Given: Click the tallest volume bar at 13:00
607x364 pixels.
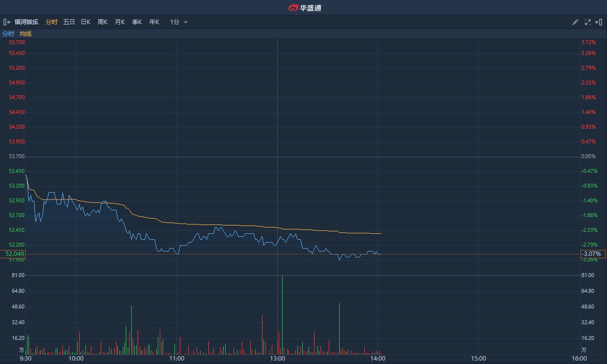Looking at the screenshot, I should [x=282, y=314].
